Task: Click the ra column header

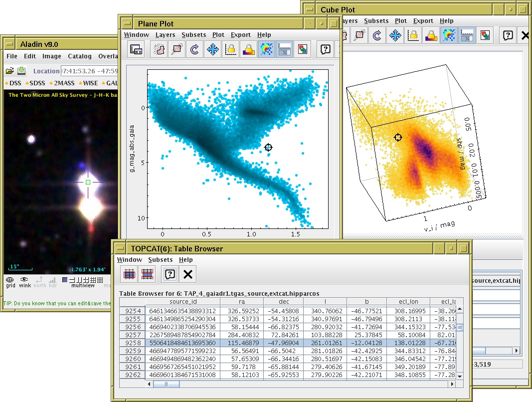Action: pyautogui.click(x=242, y=301)
